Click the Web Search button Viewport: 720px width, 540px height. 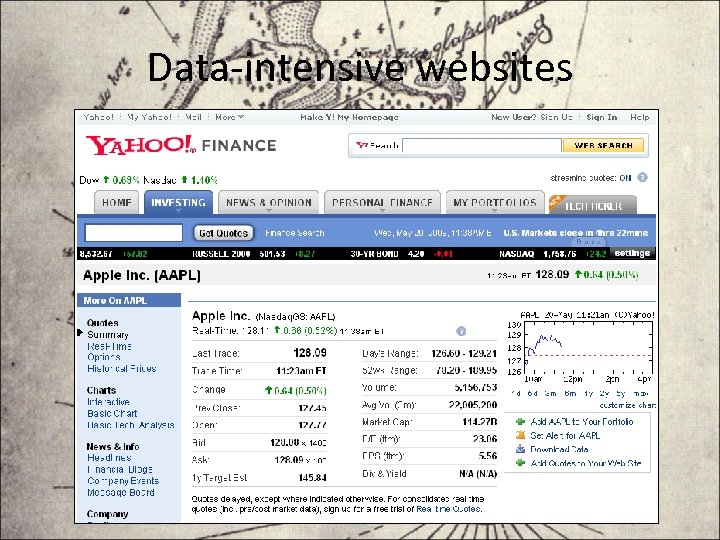tap(603, 146)
